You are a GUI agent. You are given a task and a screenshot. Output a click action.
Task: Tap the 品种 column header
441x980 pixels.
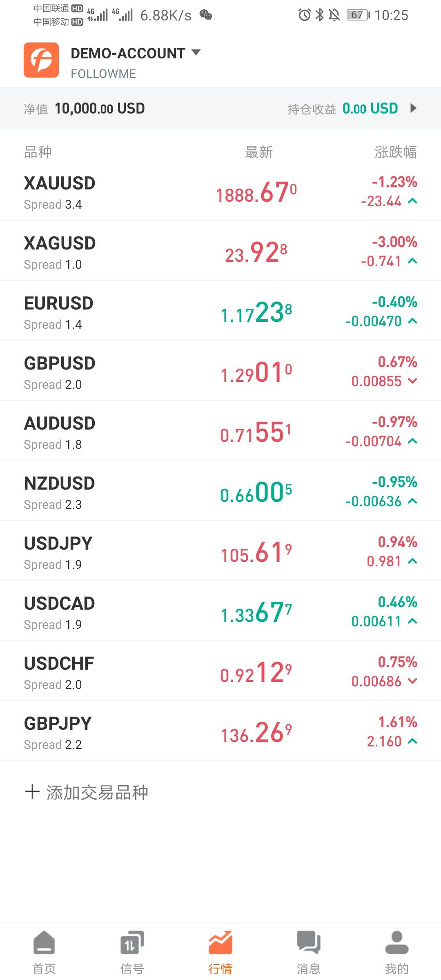click(38, 152)
